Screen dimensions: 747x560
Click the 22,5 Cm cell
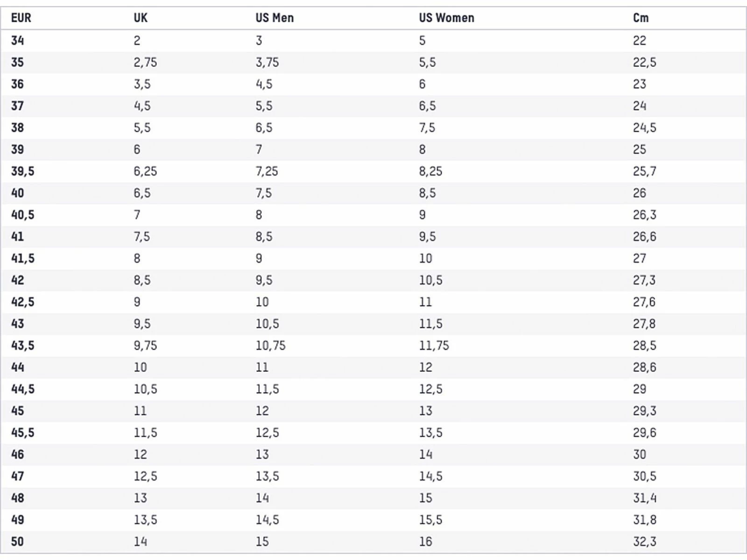coord(644,63)
